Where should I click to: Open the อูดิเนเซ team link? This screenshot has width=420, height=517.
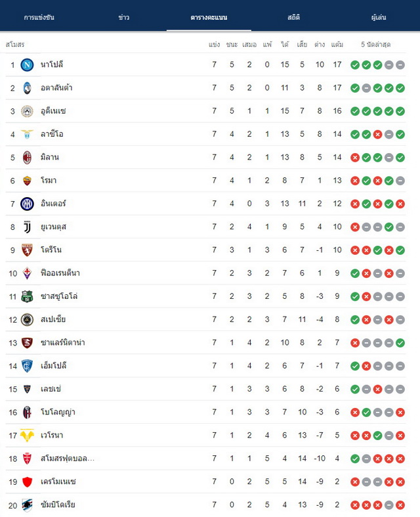53,111
